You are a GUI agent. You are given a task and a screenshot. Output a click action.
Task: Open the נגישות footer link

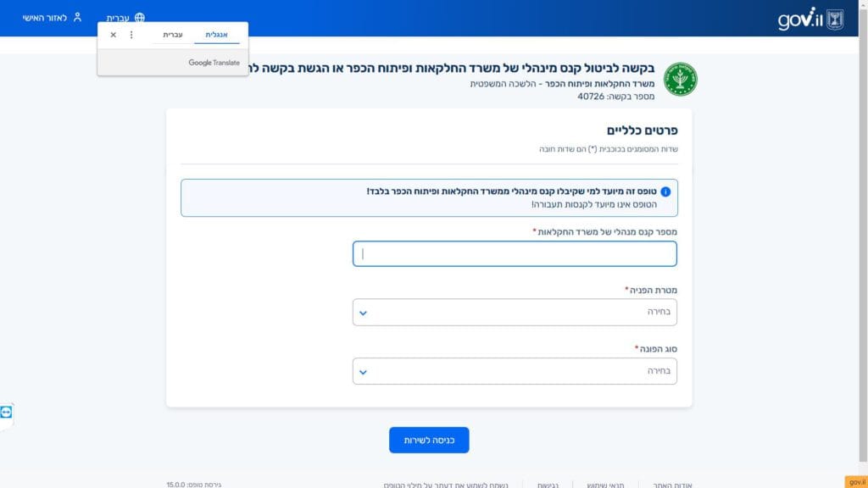pyautogui.click(x=547, y=485)
